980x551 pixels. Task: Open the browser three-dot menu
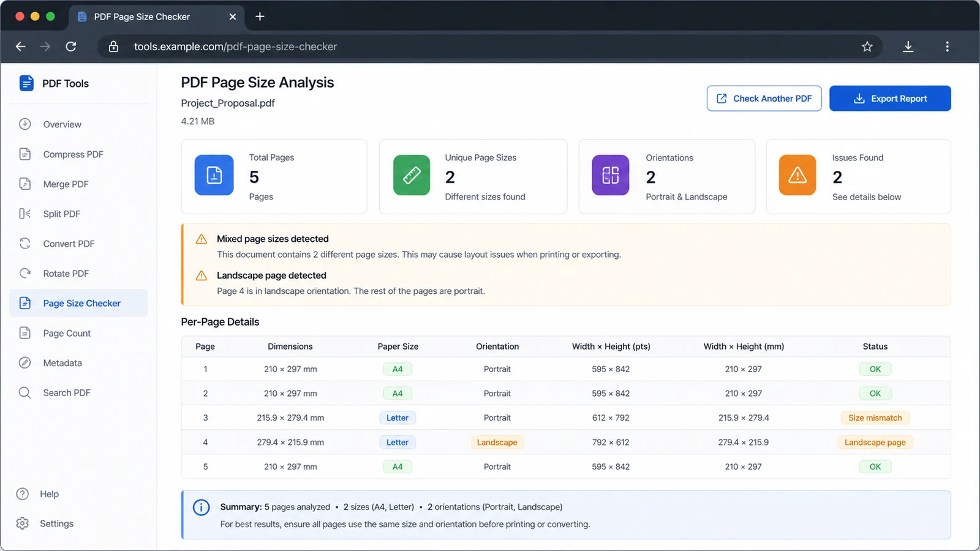[x=948, y=47]
